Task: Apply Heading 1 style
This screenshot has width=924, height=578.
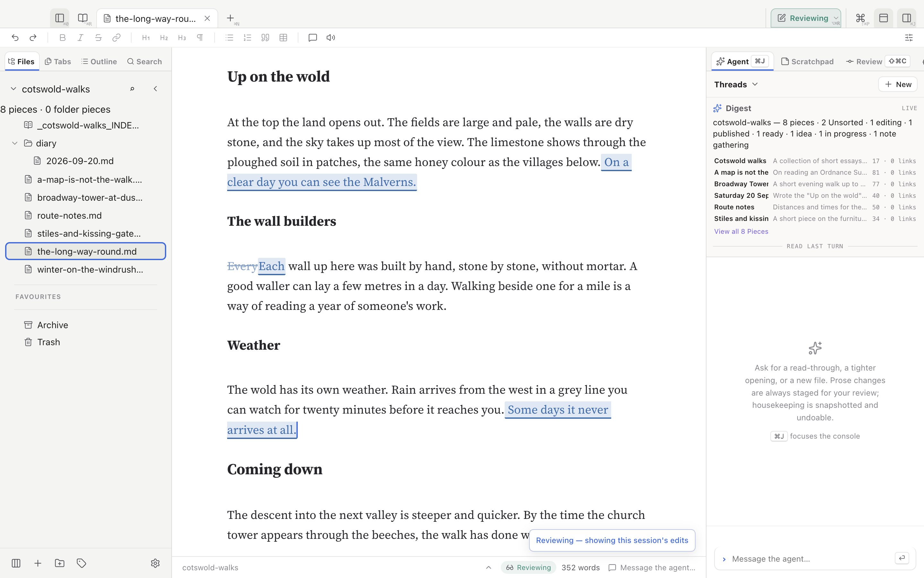Action: point(146,38)
